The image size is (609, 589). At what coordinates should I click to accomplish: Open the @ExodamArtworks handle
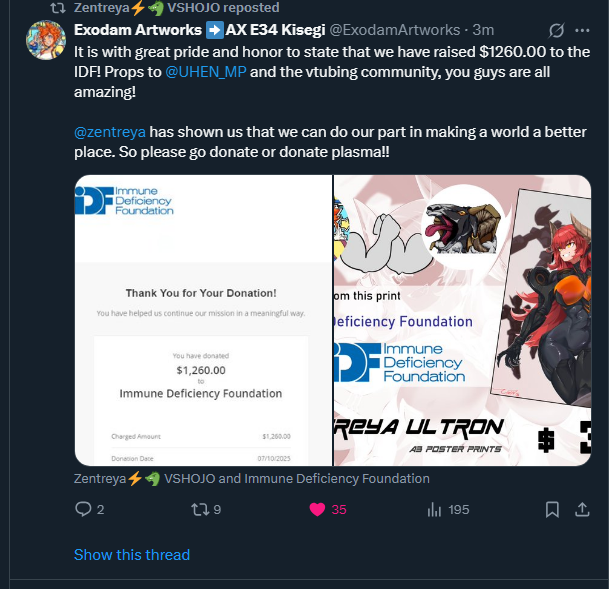[395, 30]
